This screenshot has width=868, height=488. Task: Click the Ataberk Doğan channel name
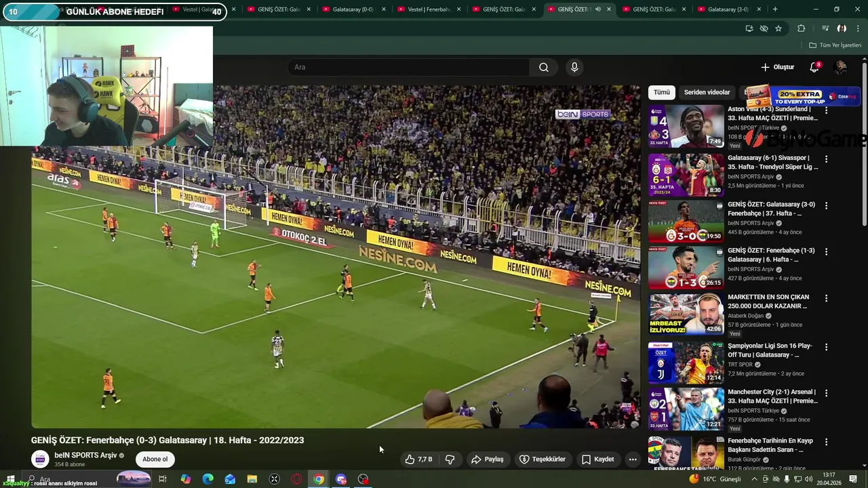point(747,316)
